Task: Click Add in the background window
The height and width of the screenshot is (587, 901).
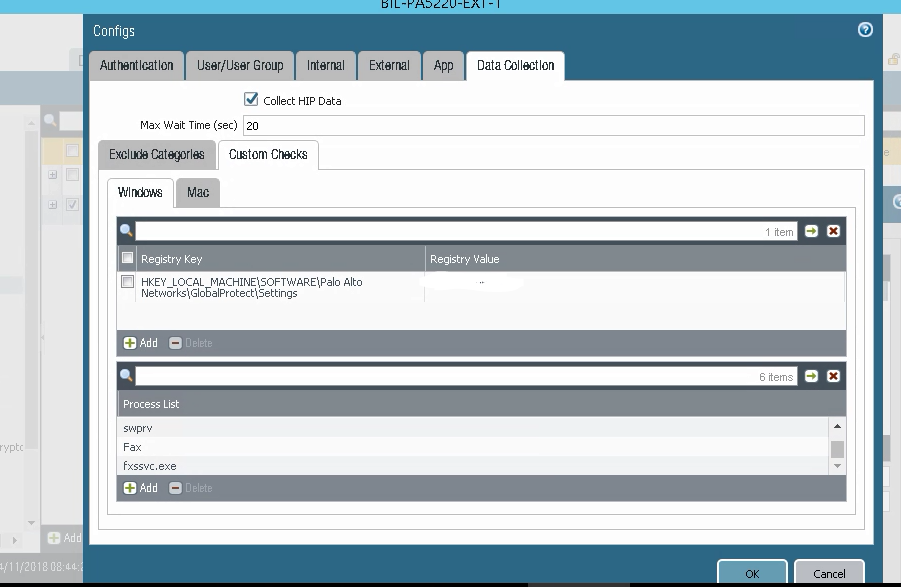Action: pos(64,538)
